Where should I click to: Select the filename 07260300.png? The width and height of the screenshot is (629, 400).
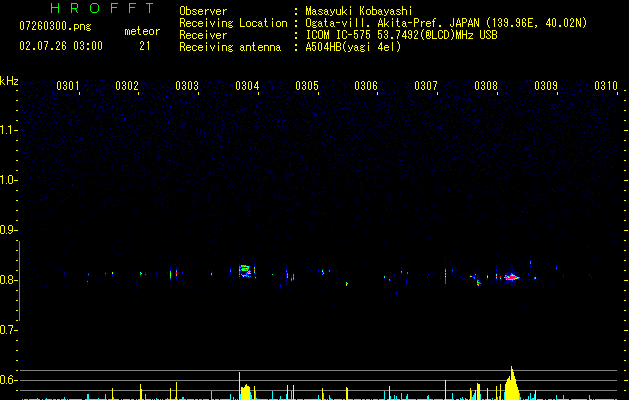pos(55,27)
